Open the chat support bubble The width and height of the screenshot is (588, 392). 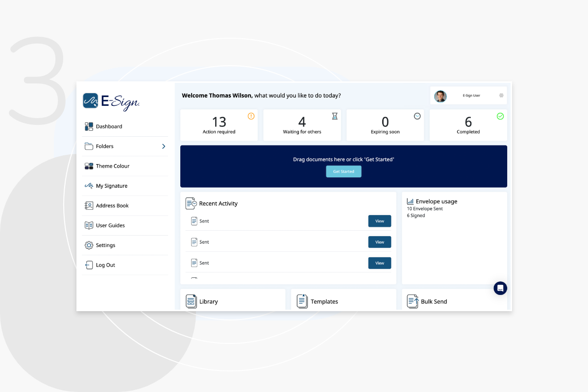coord(500,288)
